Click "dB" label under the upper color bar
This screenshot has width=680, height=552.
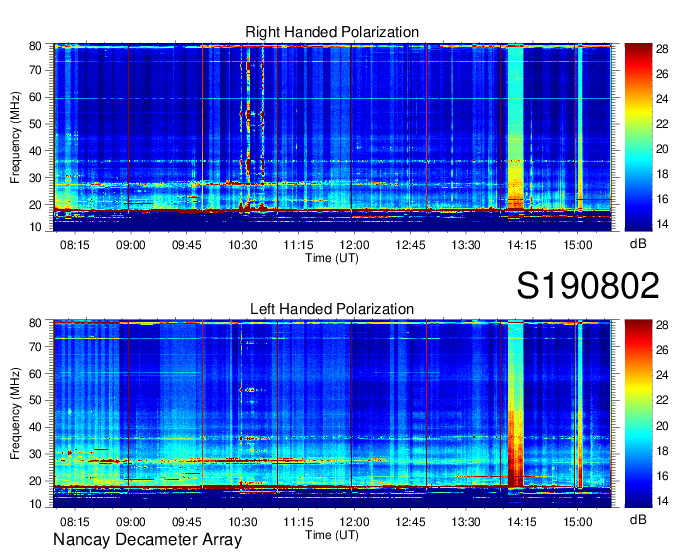coord(638,244)
